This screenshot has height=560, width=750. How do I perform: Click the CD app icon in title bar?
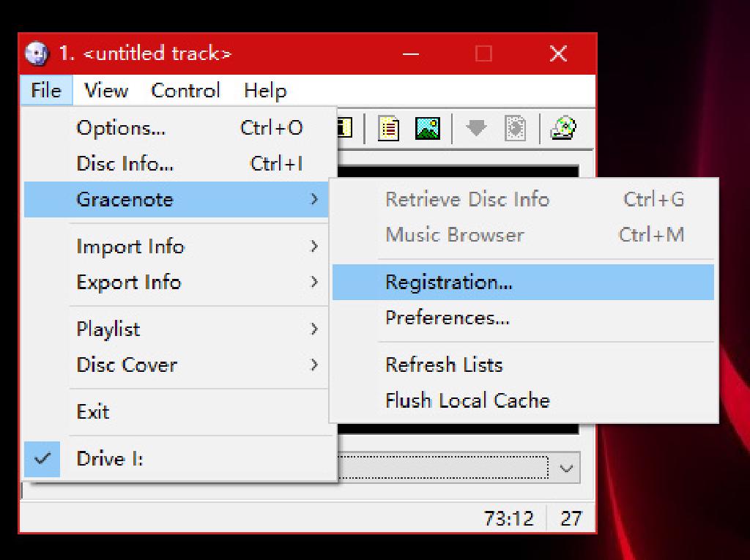pos(37,53)
